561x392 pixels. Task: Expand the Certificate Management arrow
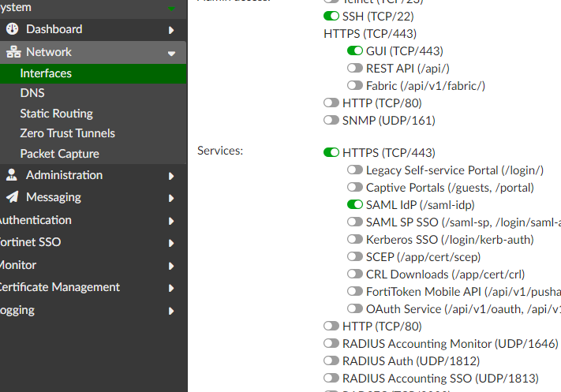pos(171,288)
